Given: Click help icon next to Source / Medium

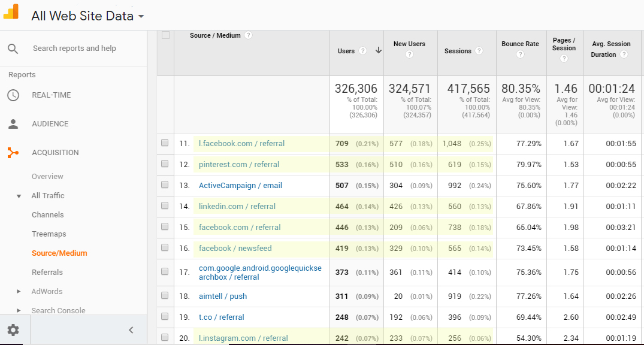Looking at the screenshot, I should [x=248, y=35].
